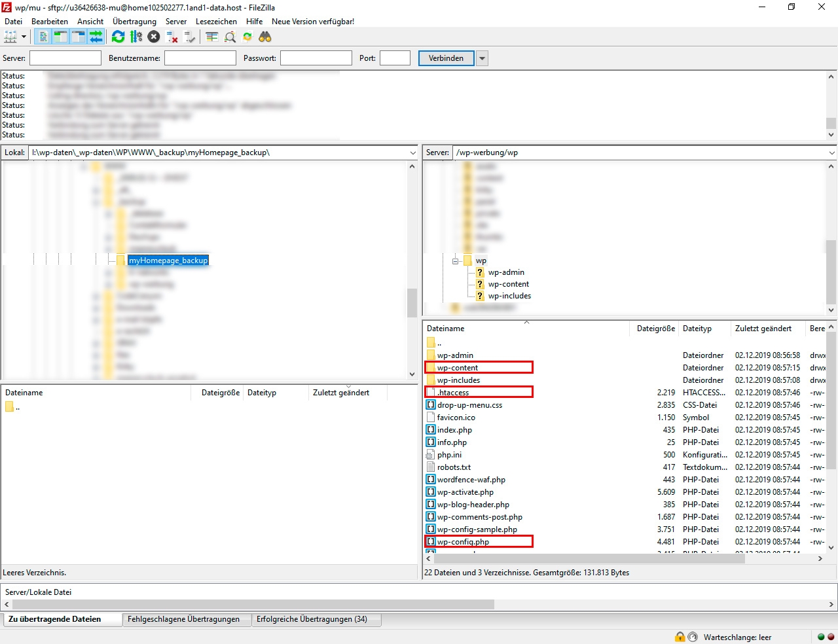The image size is (838, 644).
Task: Refresh the file and folder lists
Action: pos(118,37)
